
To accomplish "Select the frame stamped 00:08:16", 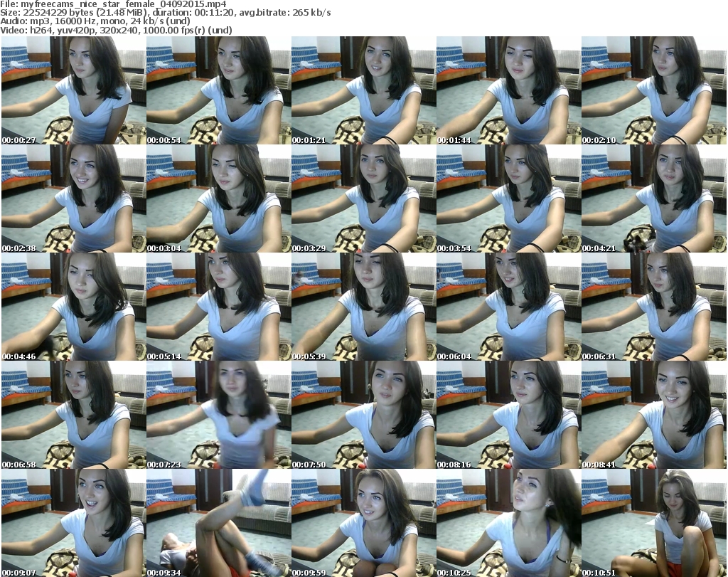I will coord(509,415).
